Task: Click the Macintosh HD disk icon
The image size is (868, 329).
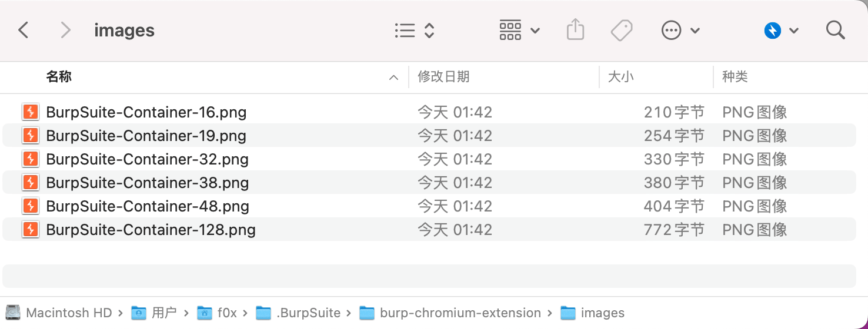Action: 13,313
